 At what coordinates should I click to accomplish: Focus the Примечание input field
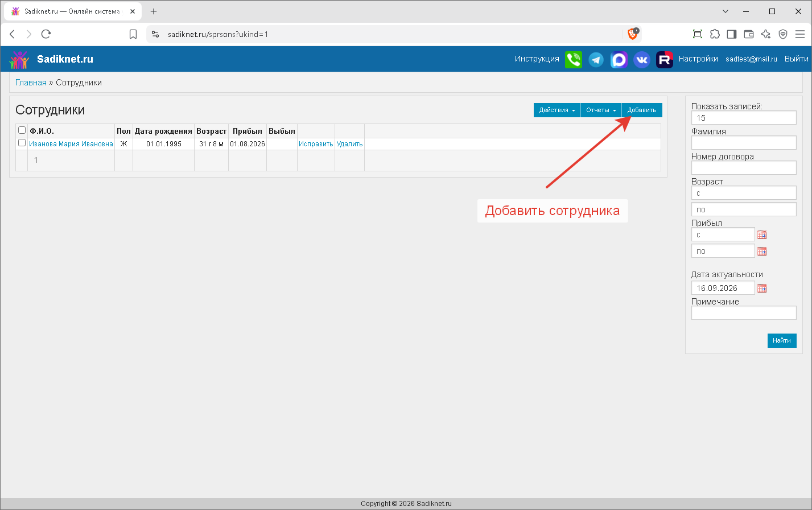pos(744,312)
